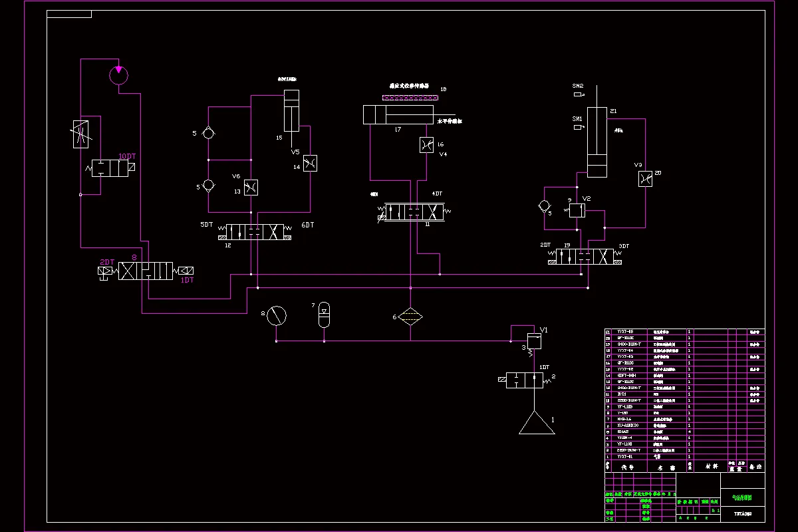798x532 pixels.
Task: Click the V3 label
Action: [x=638, y=165]
